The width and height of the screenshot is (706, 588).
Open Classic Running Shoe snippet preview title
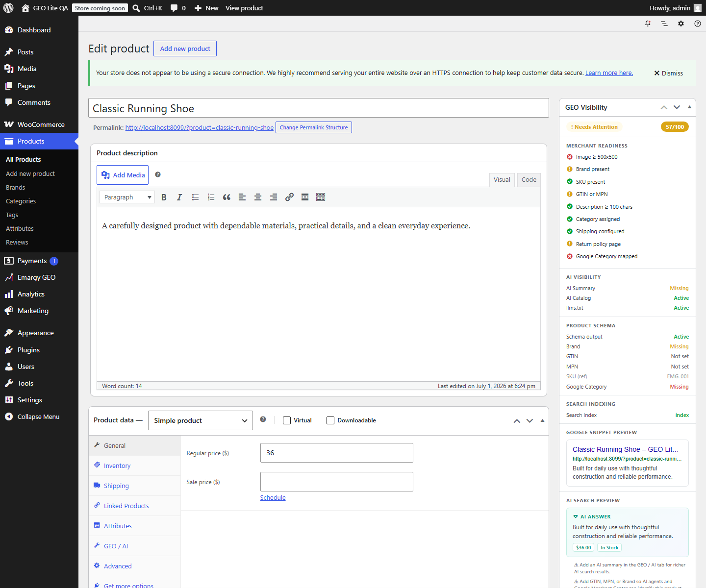coord(626,449)
